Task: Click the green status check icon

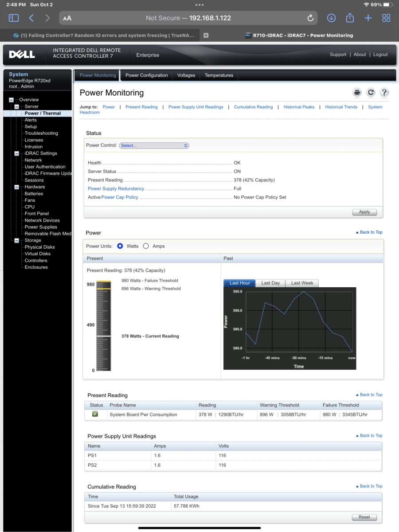Action: click(95, 414)
